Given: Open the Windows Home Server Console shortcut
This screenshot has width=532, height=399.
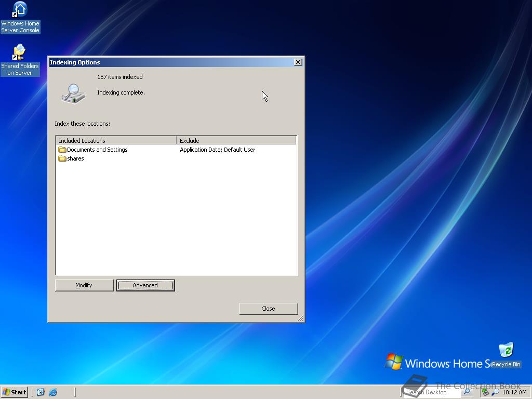Looking at the screenshot, I should pos(20,17).
